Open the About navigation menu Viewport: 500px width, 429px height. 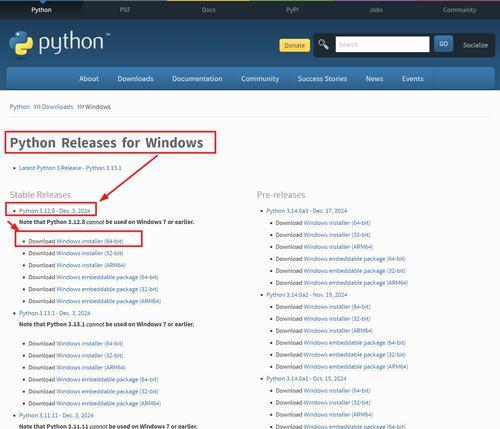89,79
